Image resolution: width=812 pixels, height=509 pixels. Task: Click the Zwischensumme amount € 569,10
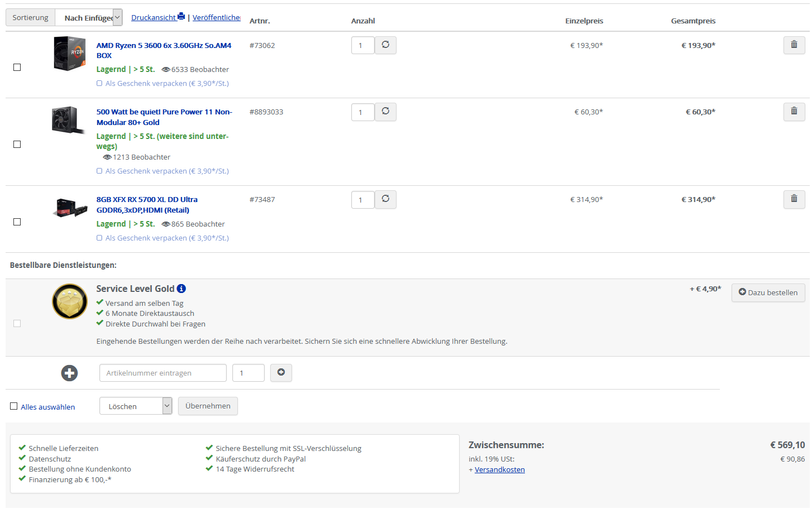tap(787, 445)
